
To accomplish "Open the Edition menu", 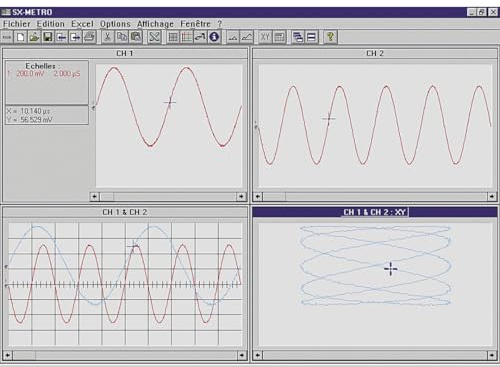I will [51, 24].
